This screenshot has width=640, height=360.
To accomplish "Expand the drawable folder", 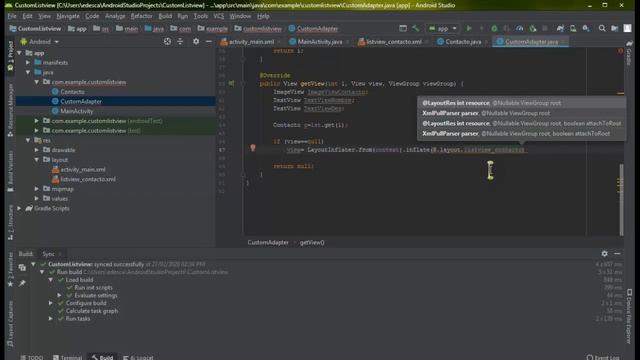I will [x=37, y=150].
